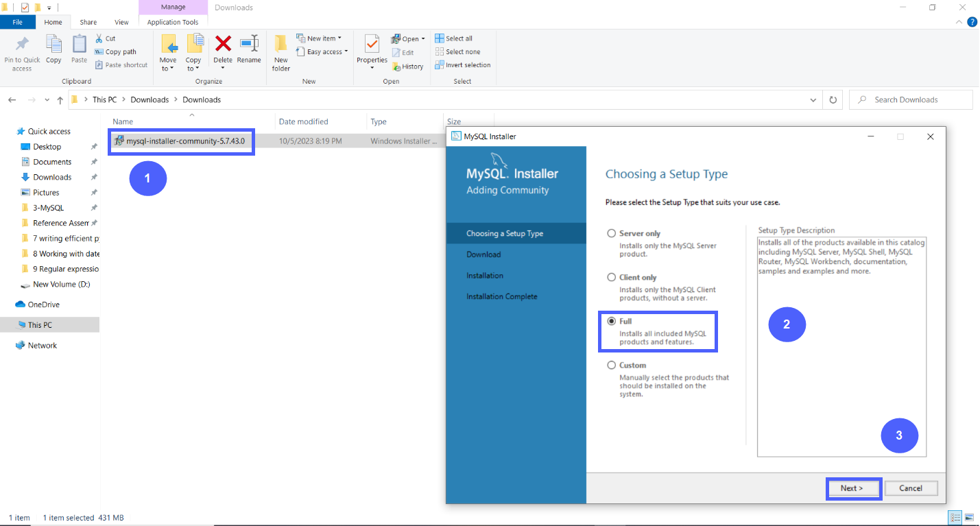980x526 pixels.
Task: Select Network in navigation pane
Action: tap(42, 346)
